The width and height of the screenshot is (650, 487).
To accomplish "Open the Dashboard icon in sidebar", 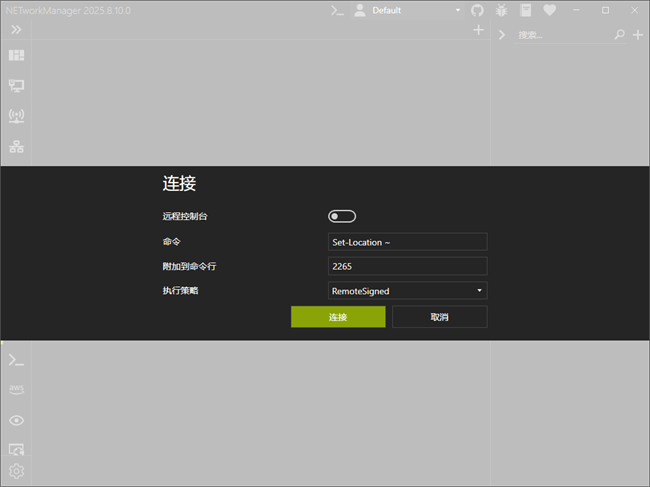I will click(x=16, y=55).
